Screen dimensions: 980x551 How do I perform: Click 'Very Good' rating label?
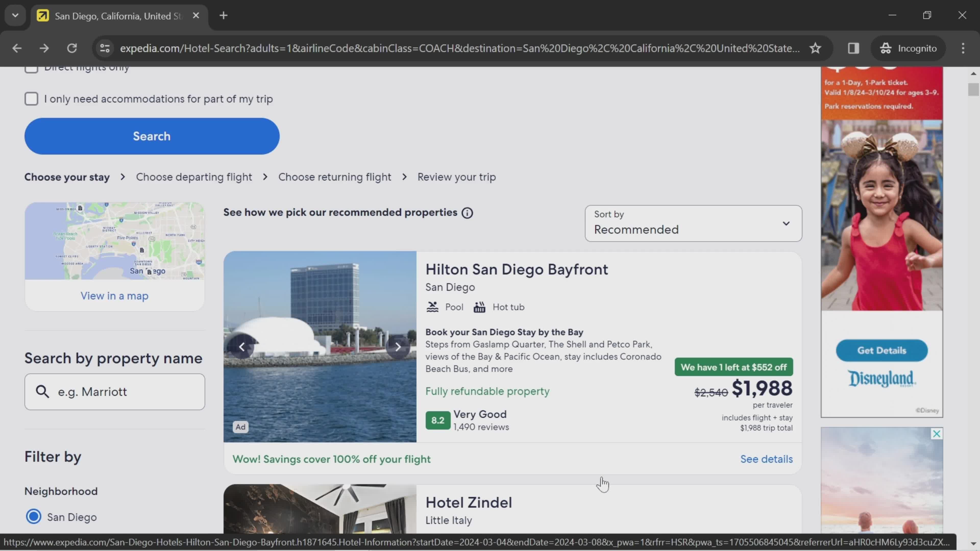[480, 414]
